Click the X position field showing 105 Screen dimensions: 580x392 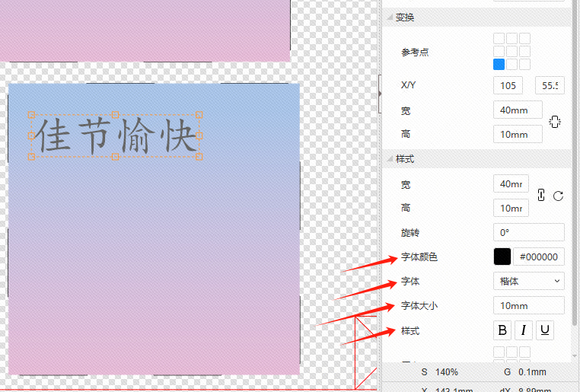(x=508, y=86)
